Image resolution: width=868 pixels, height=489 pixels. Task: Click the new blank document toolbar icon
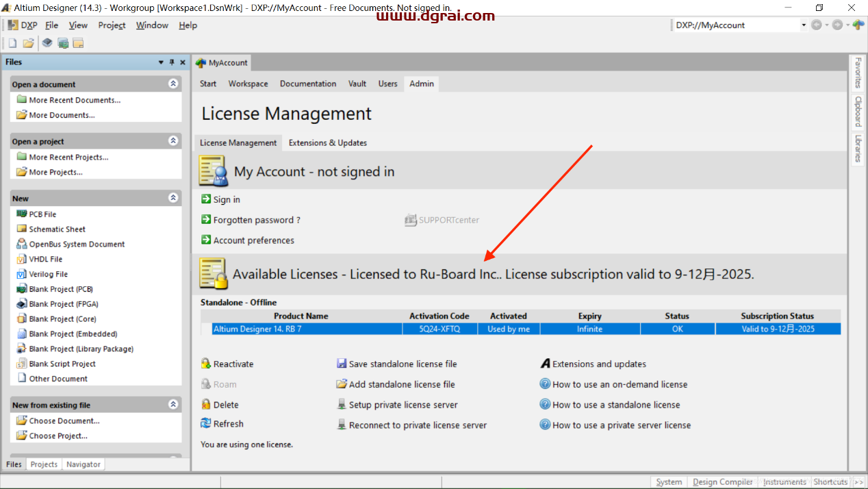coord(12,43)
